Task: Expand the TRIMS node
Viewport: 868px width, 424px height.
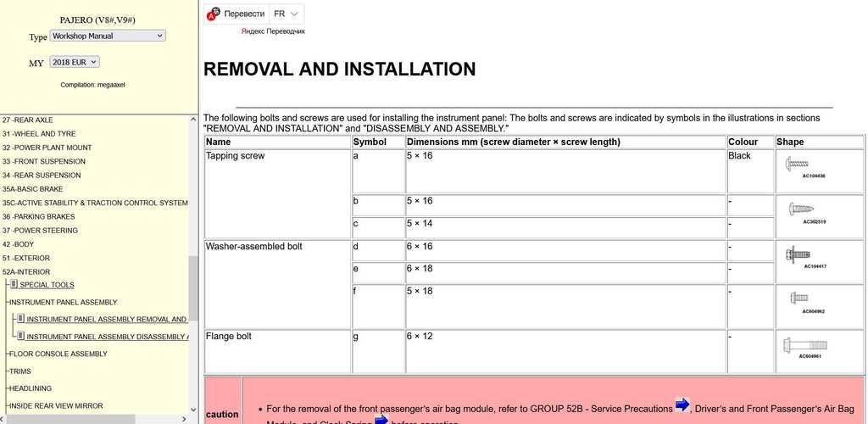Action: coord(20,371)
